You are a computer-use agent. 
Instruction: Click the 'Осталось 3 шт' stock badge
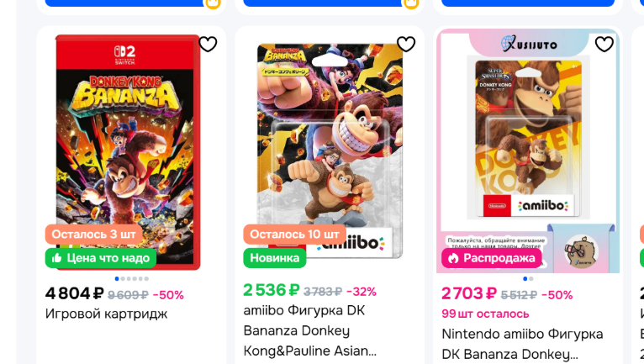coord(93,235)
